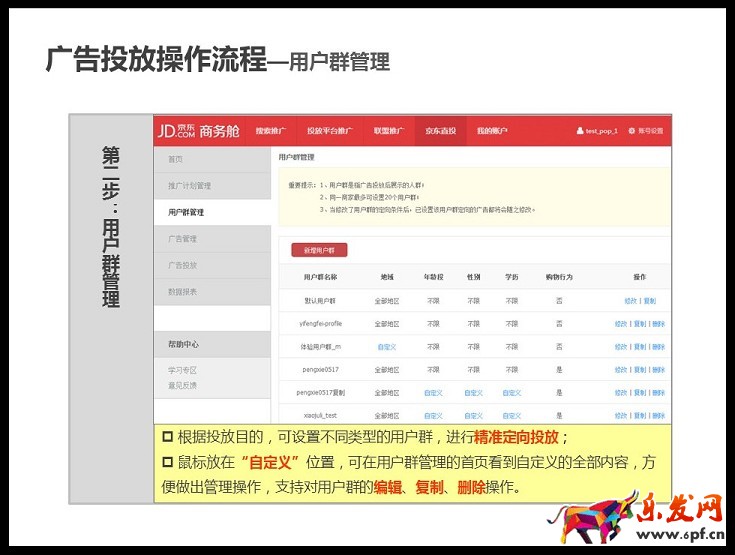Open 数据报表 sidebar item
This screenshot has width=735, height=555.
[182, 292]
